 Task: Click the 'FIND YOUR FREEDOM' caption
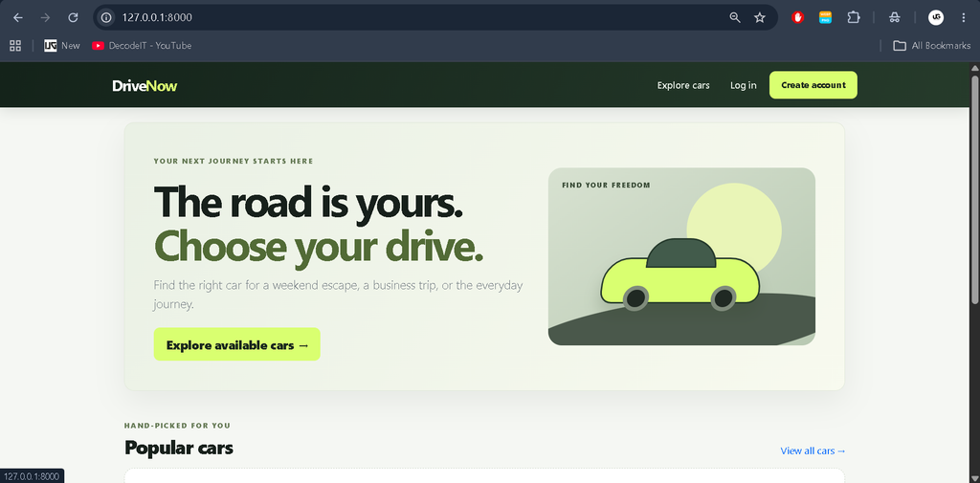click(606, 185)
